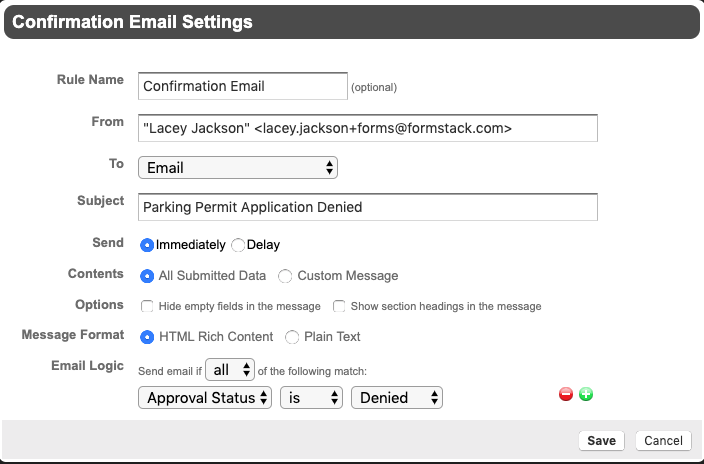Click the Contents label
This screenshot has height=464, width=704.
click(x=96, y=274)
